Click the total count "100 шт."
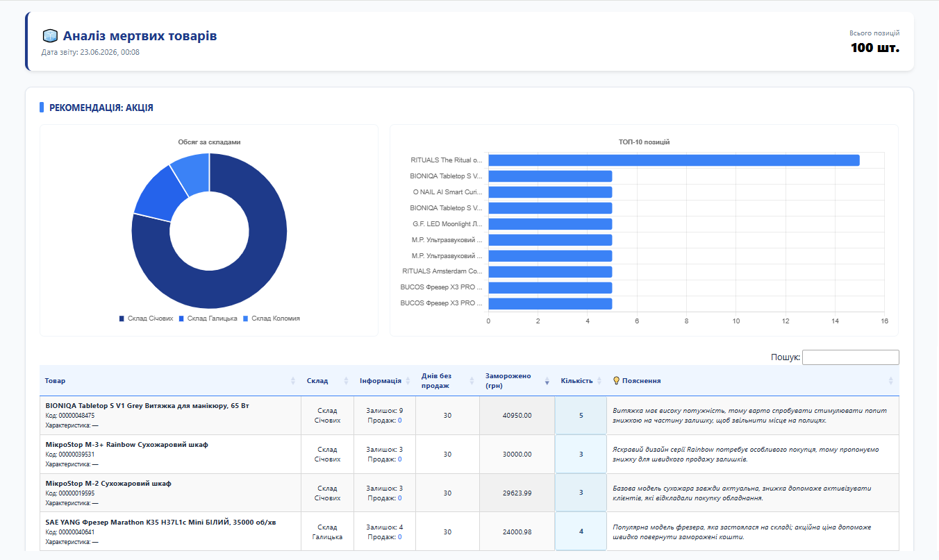This screenshot has width=939, height=560. tap(875, 48)
